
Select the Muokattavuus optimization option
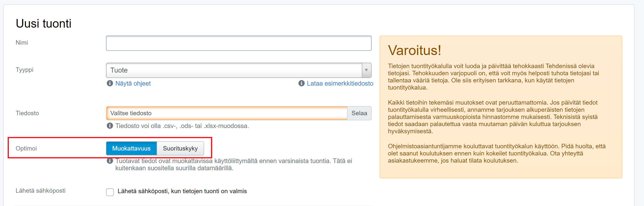pyautogui.click(x=131, y=149)
